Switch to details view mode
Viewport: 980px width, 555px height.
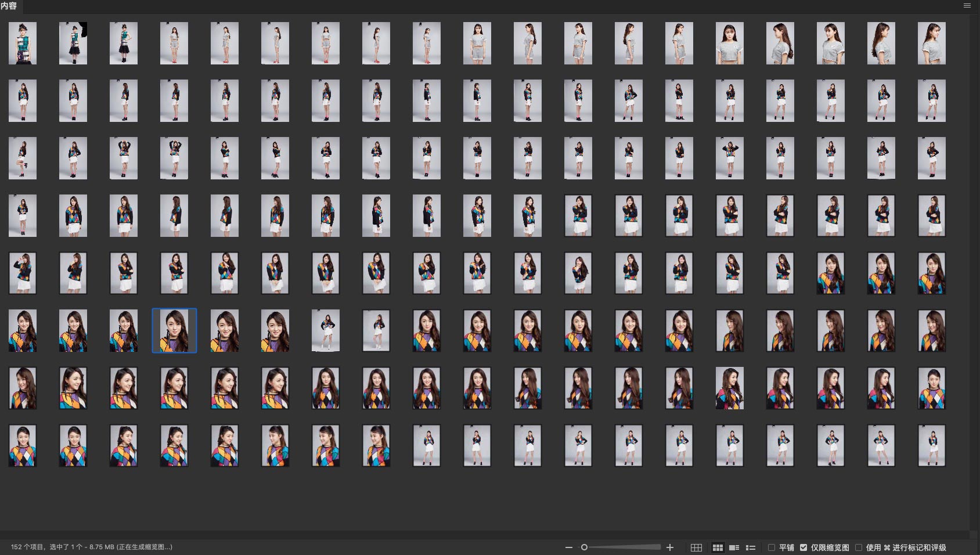(734, 547)
